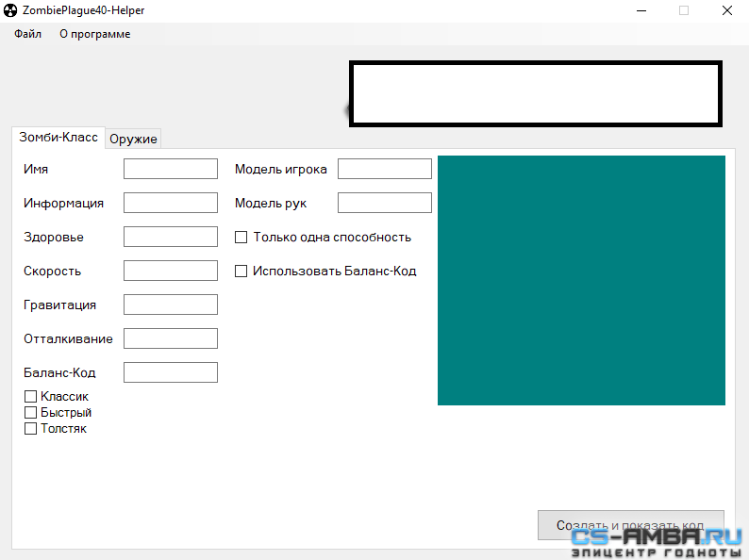
Task: Open the Файл menu
Action: coord(27,34)
